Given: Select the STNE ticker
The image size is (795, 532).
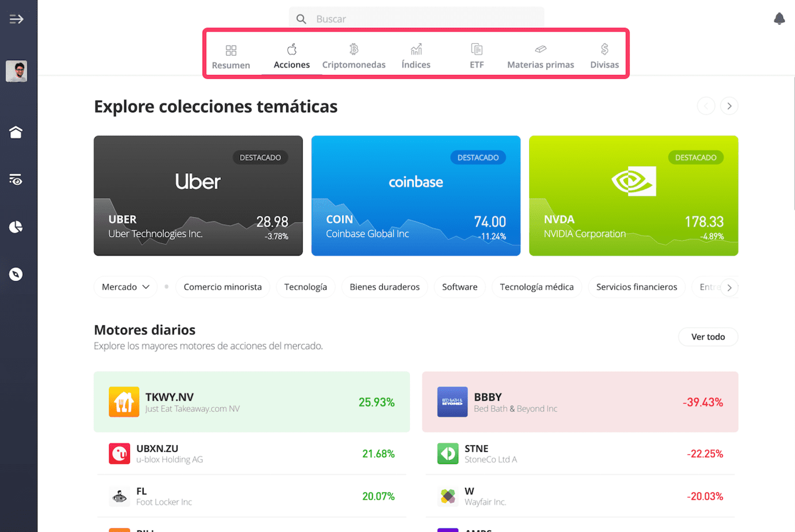Looking at the screenshot, I should click(477, 449).
